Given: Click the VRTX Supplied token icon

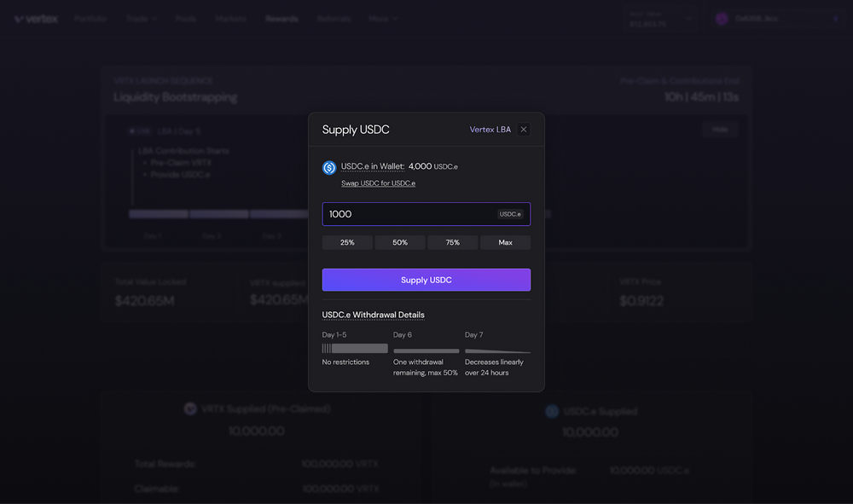Looking at the screenshot, I should [x=191, y=409].
